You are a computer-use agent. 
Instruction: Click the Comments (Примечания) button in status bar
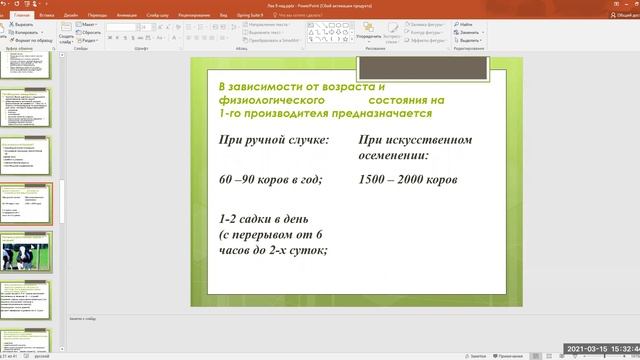508,356
